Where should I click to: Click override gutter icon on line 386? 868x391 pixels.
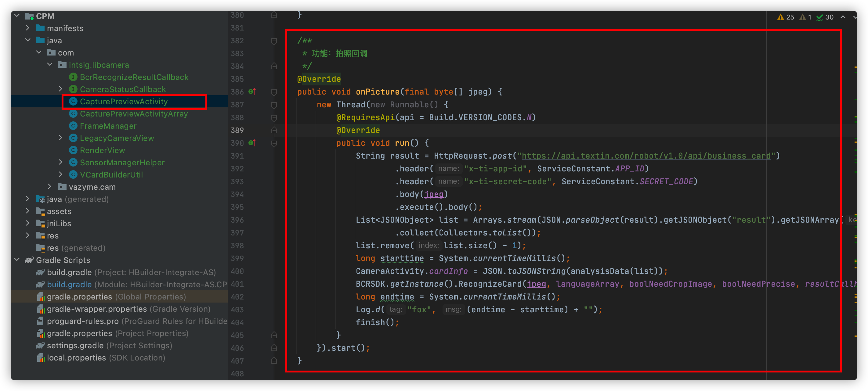click(x=252, y=91)
